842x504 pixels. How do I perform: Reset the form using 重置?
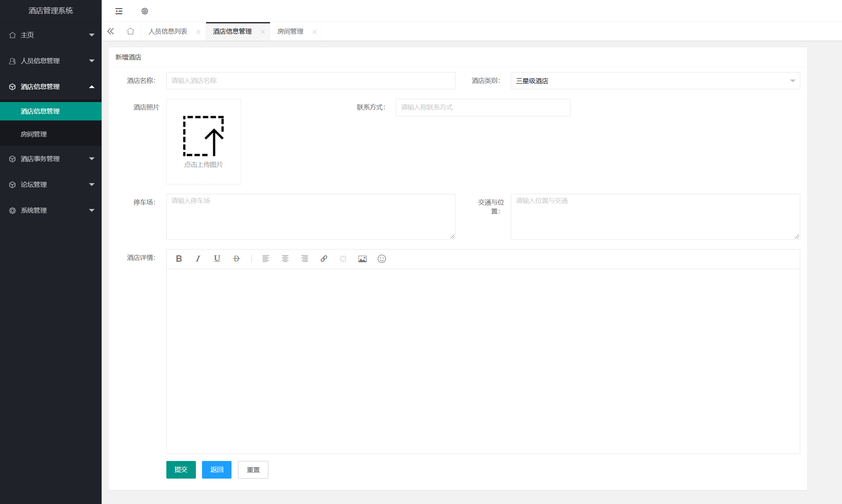253,470
